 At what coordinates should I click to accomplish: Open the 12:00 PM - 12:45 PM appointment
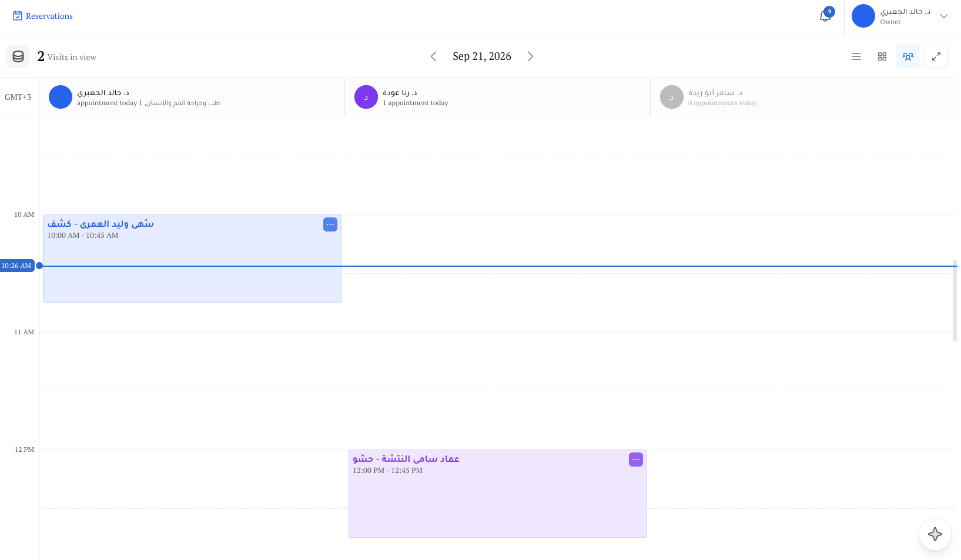498,494
